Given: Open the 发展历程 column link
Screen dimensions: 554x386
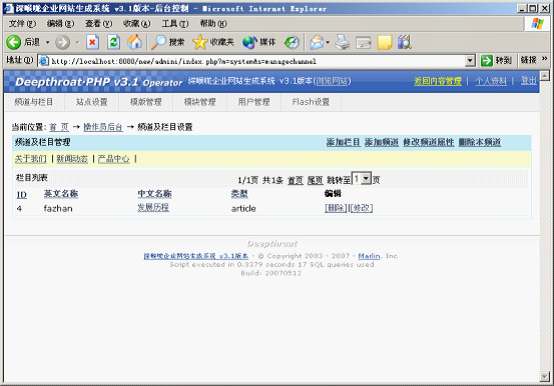Looking at the screenshot, I should [153, 208].
